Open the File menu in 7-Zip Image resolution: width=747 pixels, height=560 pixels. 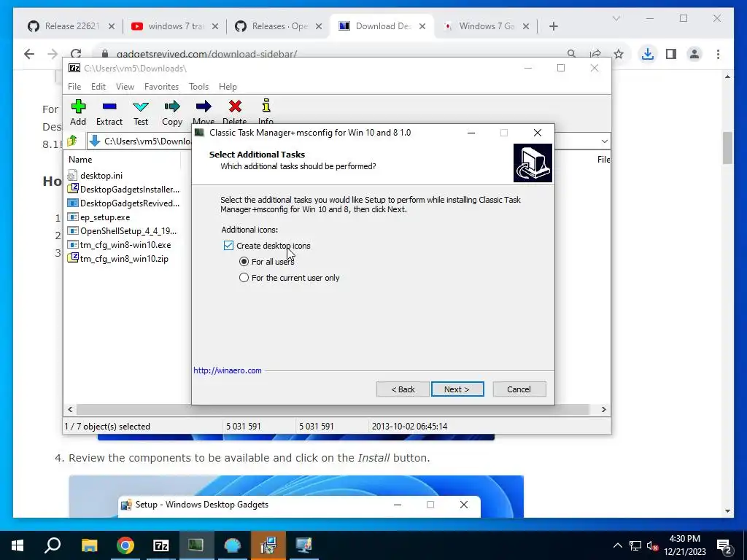74,87
